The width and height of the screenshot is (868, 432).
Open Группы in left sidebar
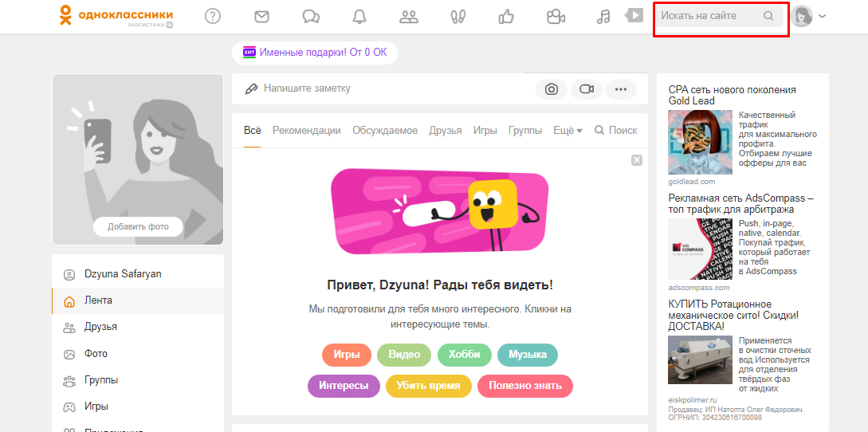click(101, 380)
